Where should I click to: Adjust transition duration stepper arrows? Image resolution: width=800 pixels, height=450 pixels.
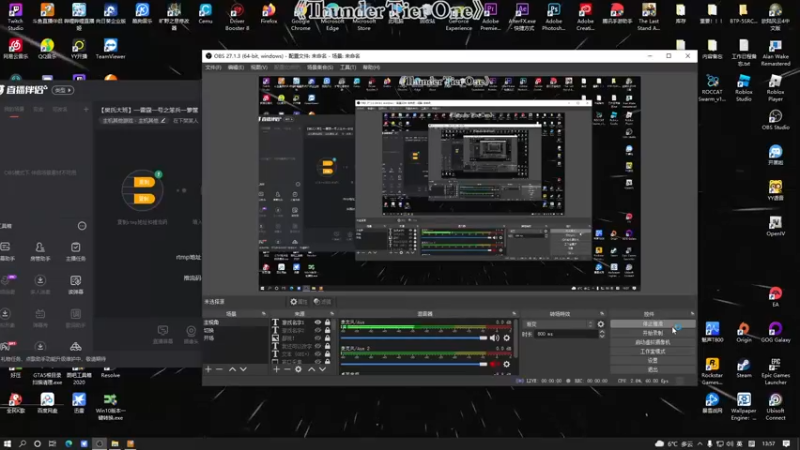(602, 334)
